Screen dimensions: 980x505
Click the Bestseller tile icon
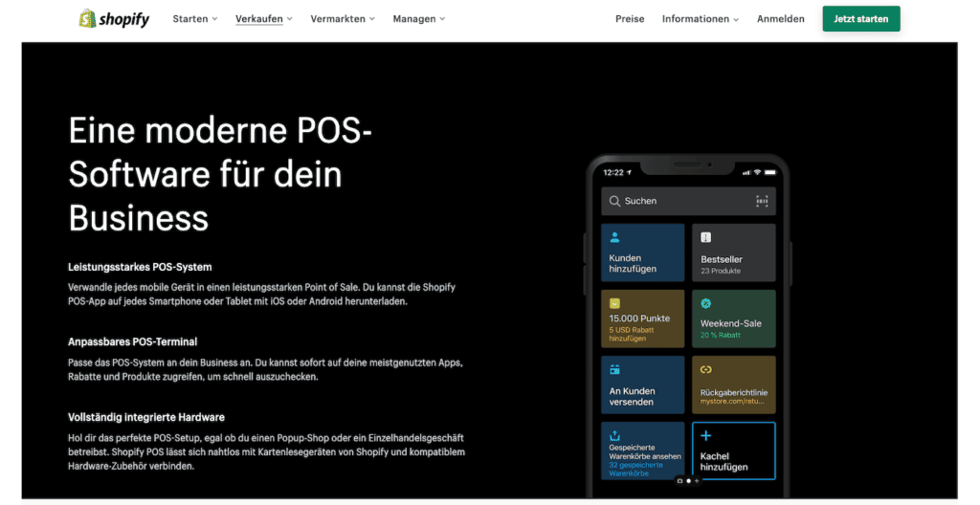(x=705, y=237)
